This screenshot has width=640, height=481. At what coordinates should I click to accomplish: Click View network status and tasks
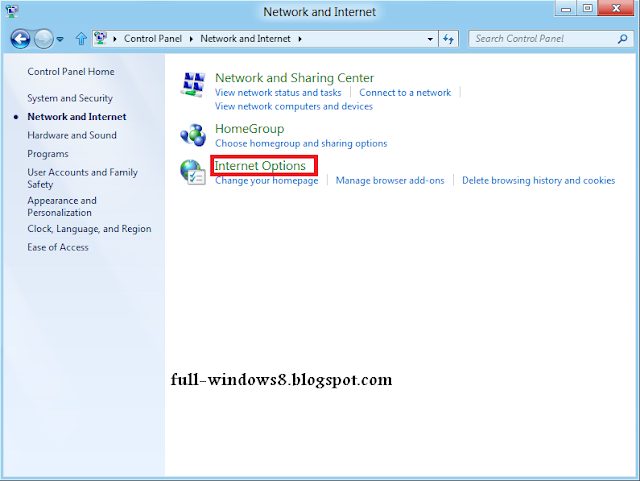278,93
